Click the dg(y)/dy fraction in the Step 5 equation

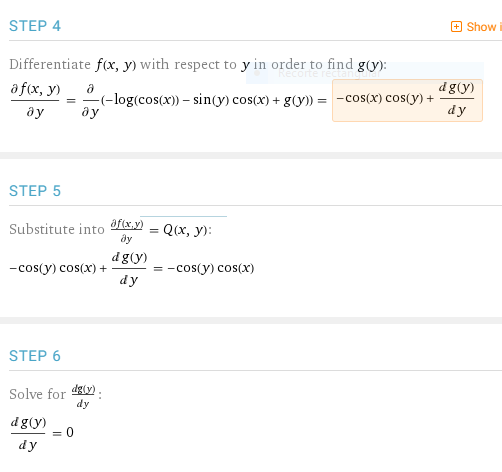tap(129, 268)
